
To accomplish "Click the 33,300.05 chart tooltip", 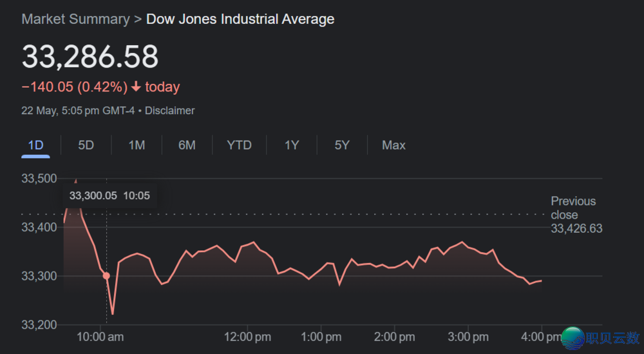I will point(109,195).
